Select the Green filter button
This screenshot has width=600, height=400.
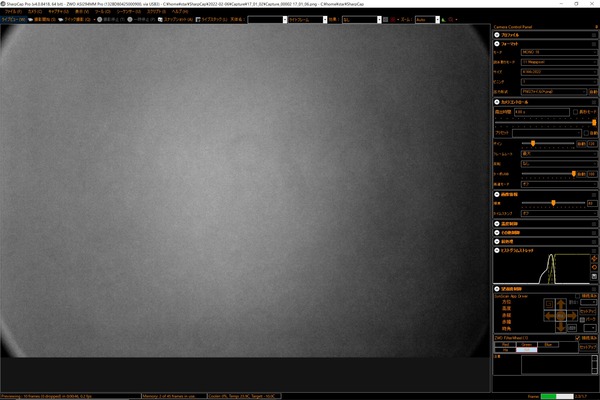tap(527, 344)
